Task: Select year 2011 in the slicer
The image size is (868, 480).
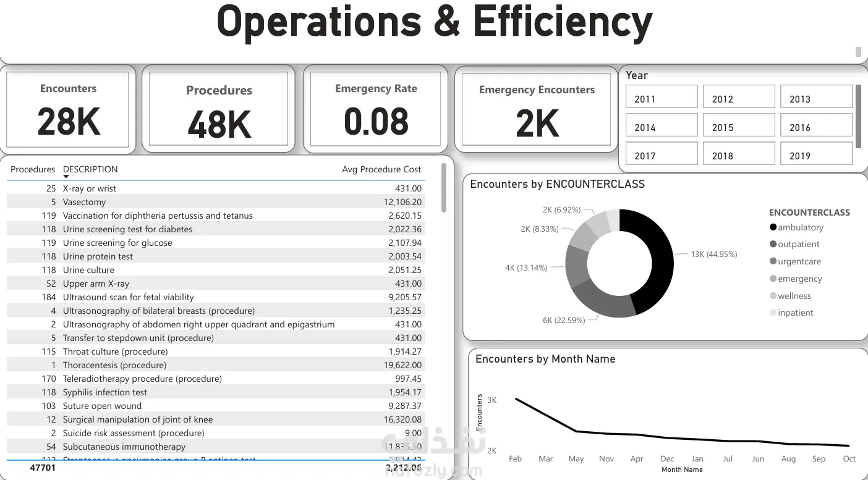Action: (662, 97)
